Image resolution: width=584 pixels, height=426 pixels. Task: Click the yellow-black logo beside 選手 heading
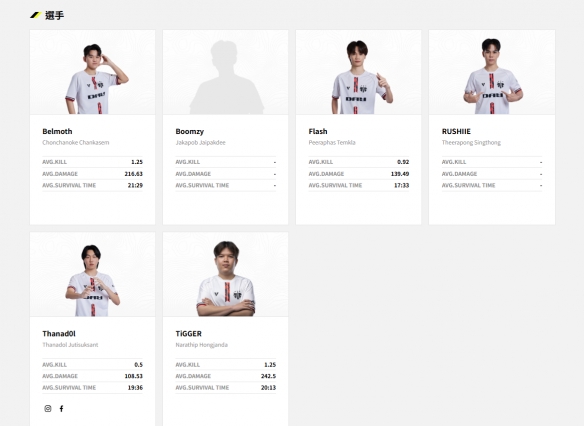coord(35,15)
